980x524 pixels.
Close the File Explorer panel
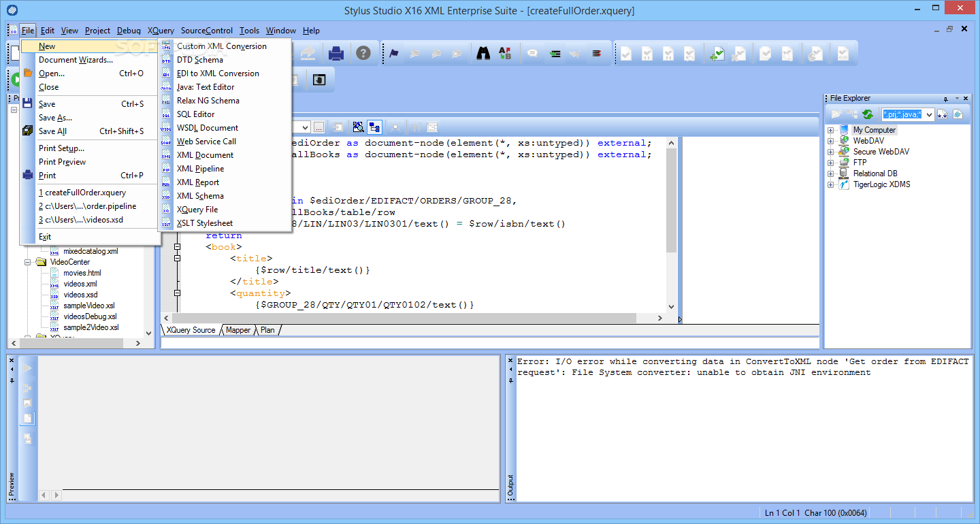[966, 99]
